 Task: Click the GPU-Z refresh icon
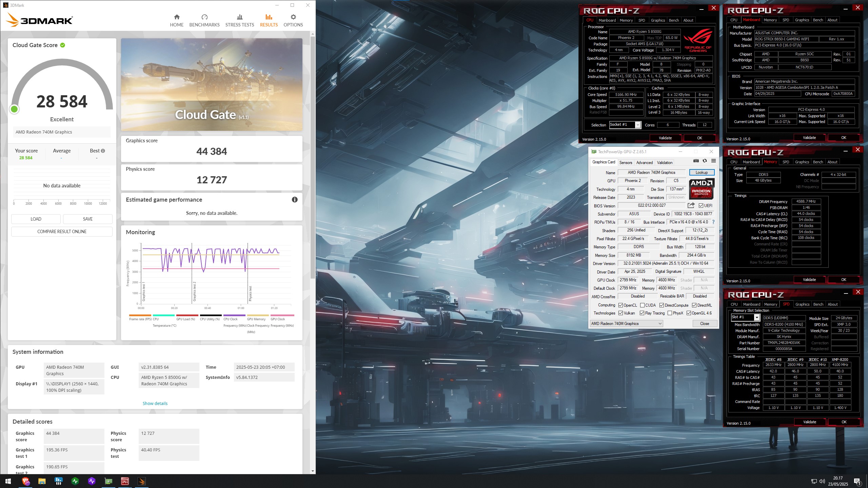click(x=705, y=161)
